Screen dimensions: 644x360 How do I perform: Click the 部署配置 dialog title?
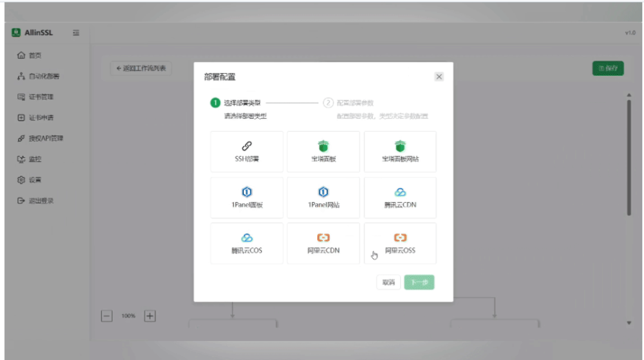(219, 77)
